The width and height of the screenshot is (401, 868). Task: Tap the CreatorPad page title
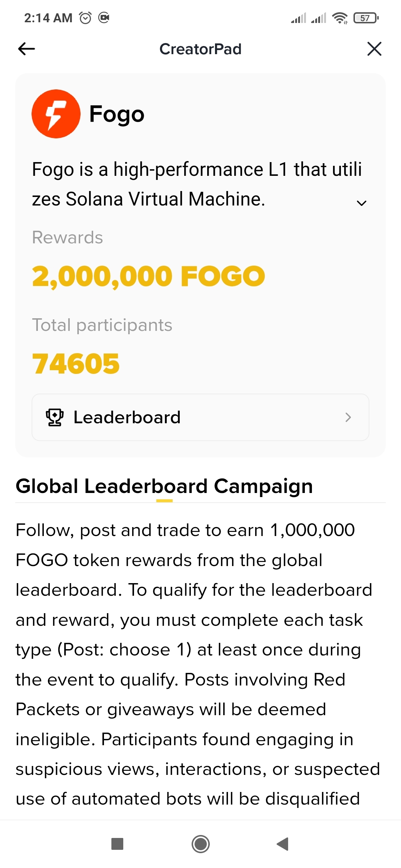(200, 49)
